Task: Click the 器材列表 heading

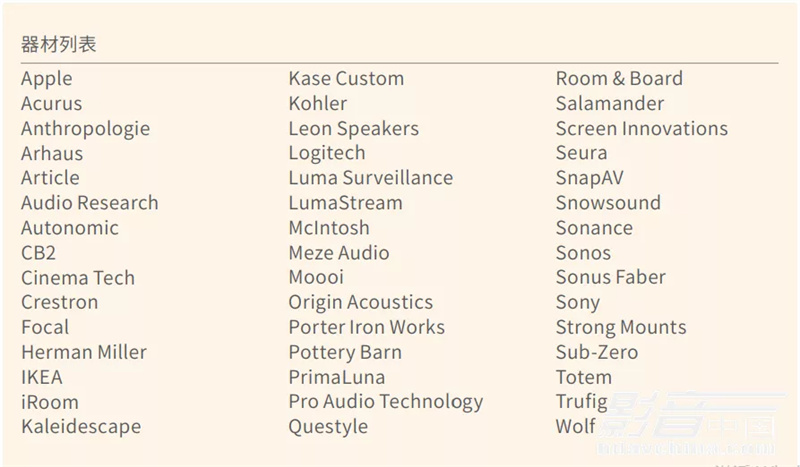Action: click(59, 44)
